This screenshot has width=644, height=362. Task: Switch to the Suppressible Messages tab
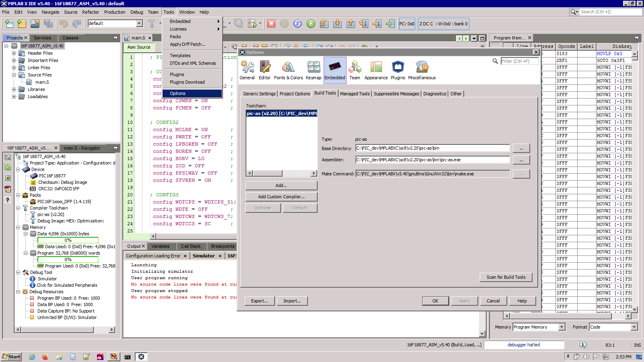pyautogui.click(x=396, y=94)
